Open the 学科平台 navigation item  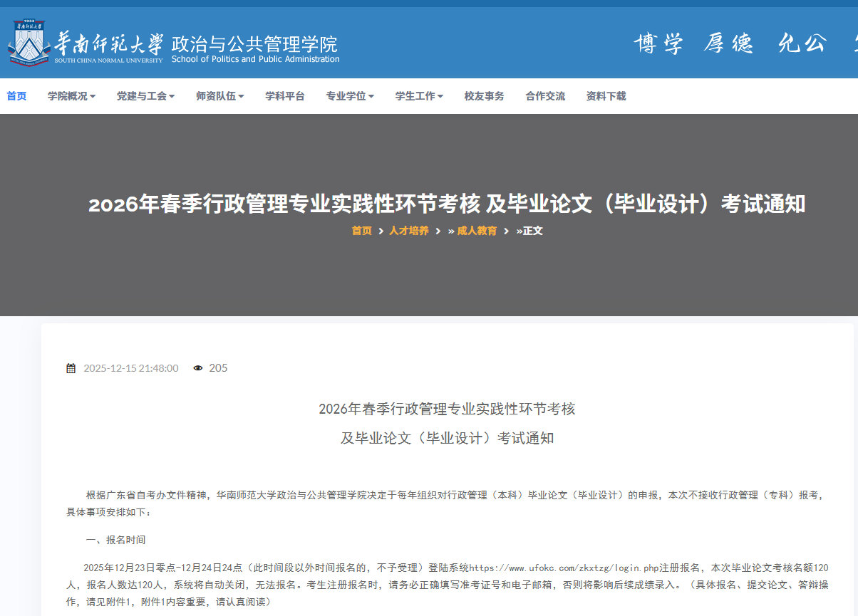[284, 96]
